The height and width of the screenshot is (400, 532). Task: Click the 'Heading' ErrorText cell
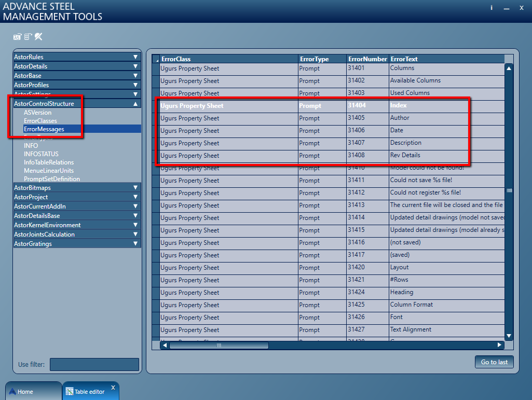(447, 293)
